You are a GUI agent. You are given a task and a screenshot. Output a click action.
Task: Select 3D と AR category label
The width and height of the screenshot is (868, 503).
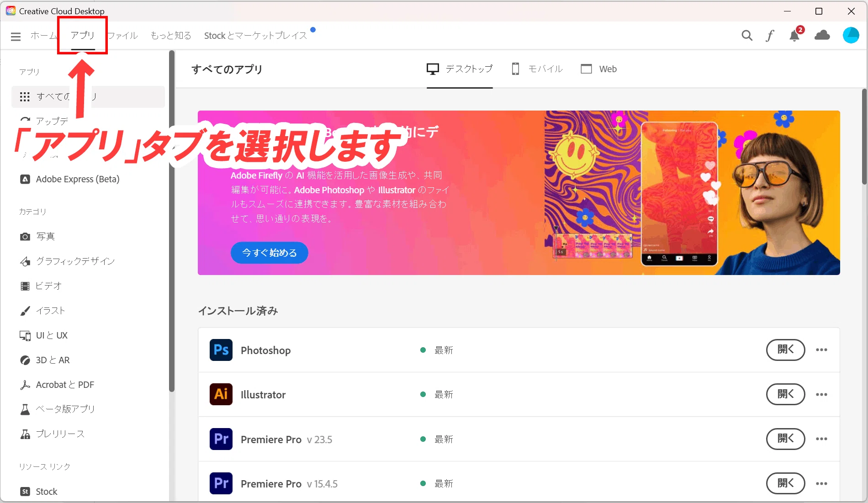click(x=53, y=360)
